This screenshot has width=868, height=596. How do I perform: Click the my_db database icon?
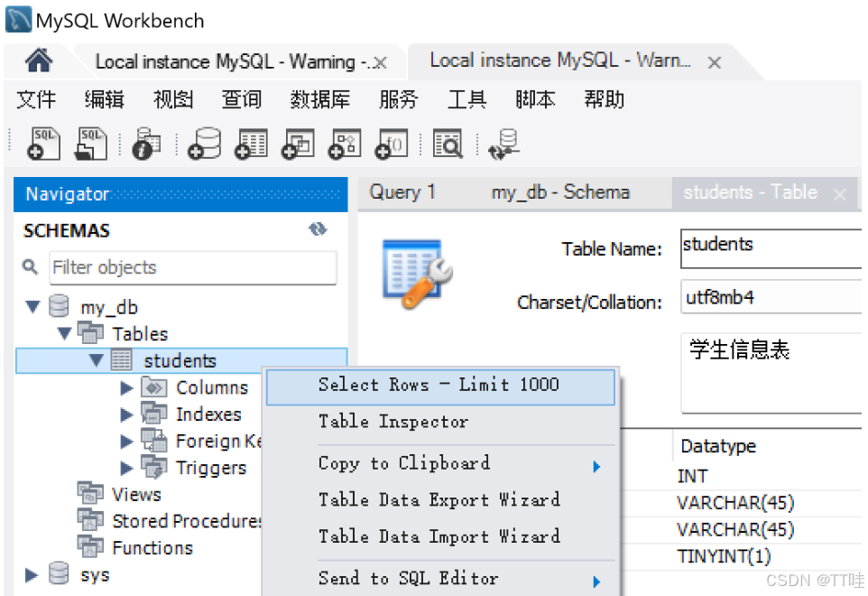59,306
